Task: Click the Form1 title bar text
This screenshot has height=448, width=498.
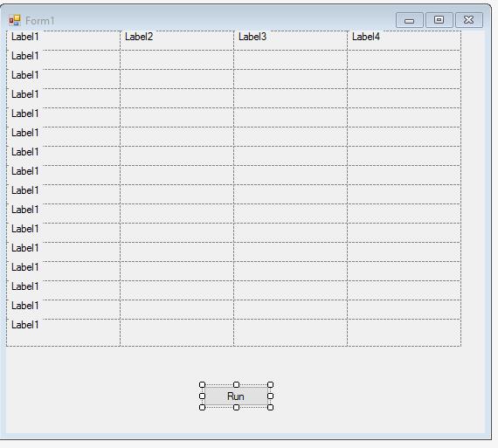Action: click(x=39, y=21)
